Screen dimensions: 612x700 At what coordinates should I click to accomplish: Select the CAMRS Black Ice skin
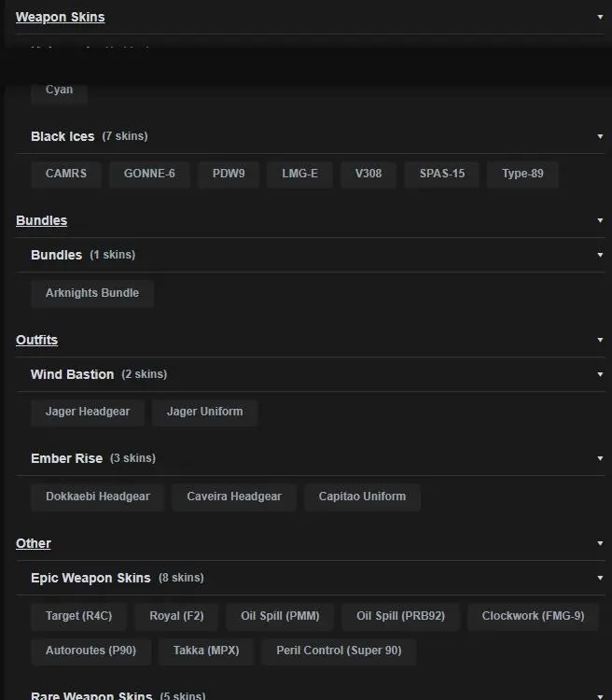tap(66, 174)
